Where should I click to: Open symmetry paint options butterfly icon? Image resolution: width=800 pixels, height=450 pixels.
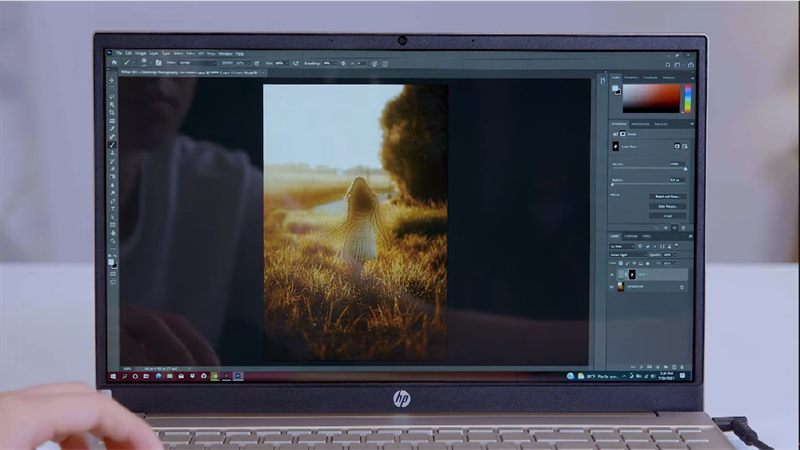tap(385, 64)
